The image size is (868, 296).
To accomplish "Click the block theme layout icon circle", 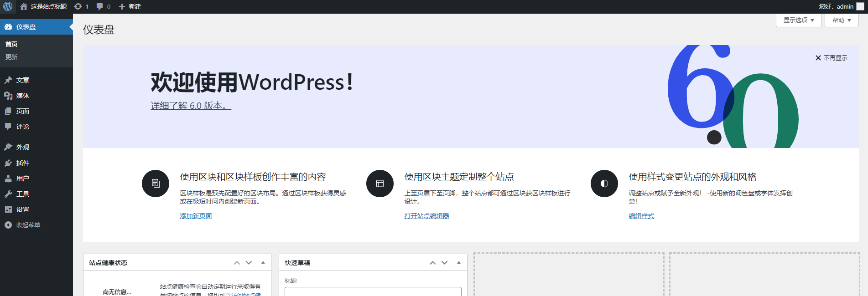I will pyautogui.click(x=380, y=184).
